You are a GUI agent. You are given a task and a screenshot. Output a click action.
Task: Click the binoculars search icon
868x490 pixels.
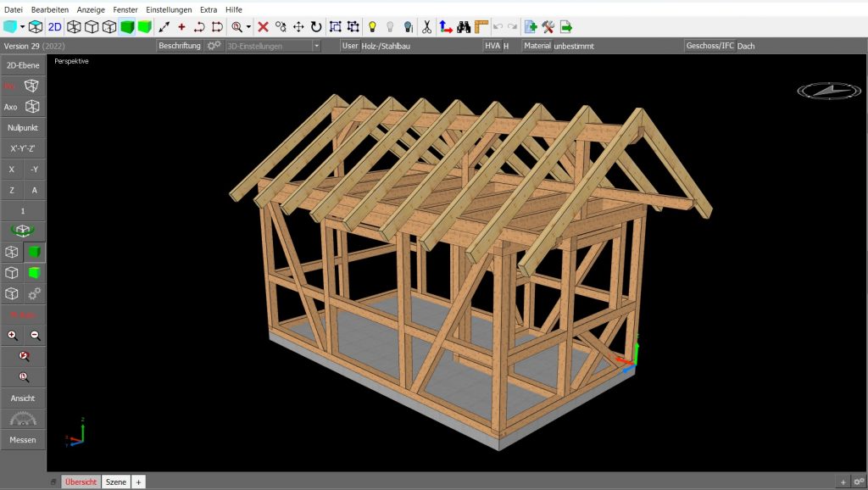(x=464, y=26)
